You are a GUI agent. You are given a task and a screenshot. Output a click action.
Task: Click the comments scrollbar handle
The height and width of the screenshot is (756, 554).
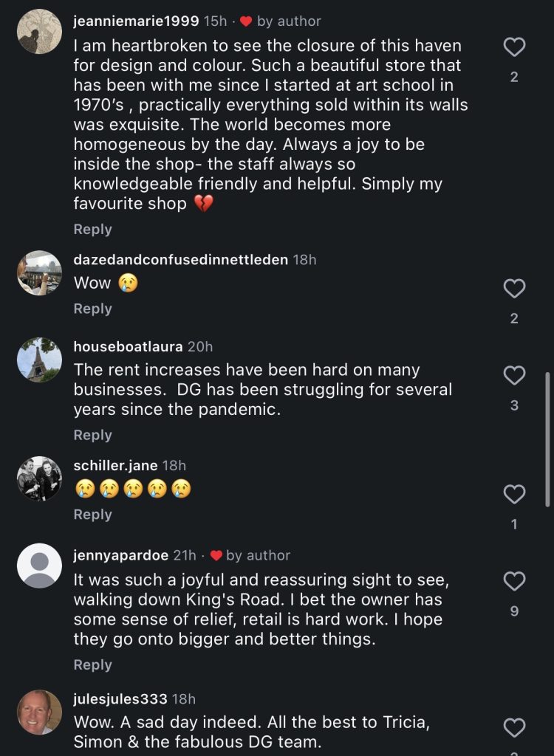coord(547,439)
